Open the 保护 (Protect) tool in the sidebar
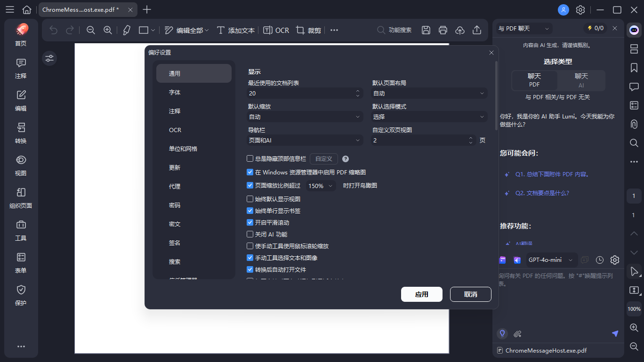 (x=21, y=296)
